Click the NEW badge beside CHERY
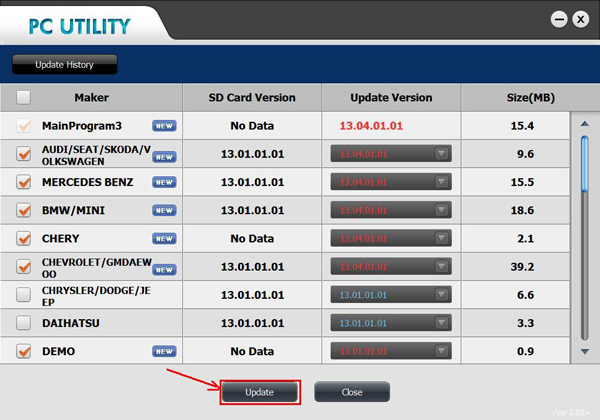This screenshot has width=600, height=420. click(x=164, y=239)
